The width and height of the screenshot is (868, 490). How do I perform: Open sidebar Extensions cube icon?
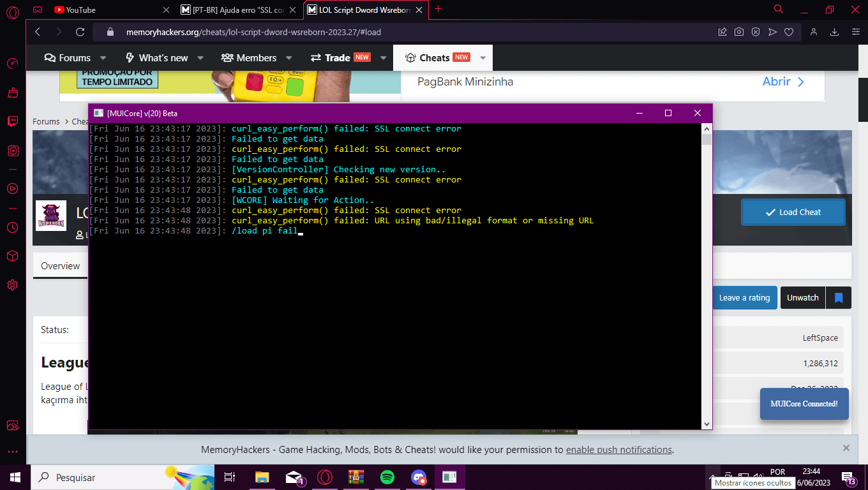point(12,256)
